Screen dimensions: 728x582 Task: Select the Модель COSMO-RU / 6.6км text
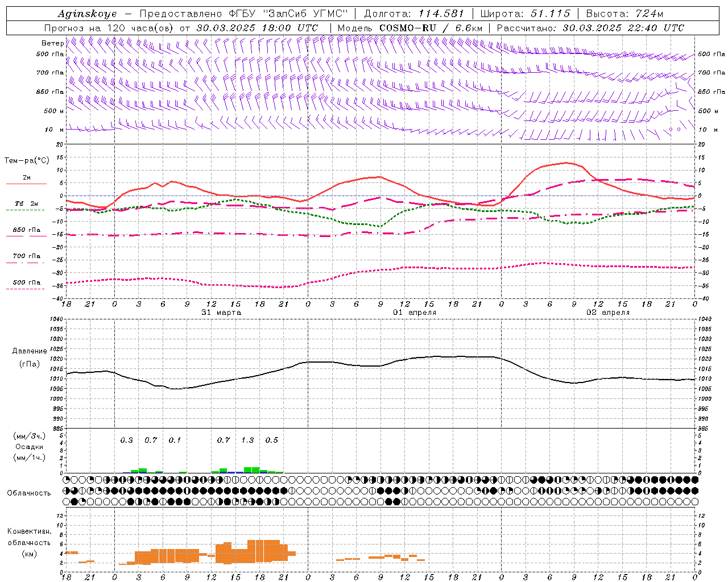pos(409,28)
